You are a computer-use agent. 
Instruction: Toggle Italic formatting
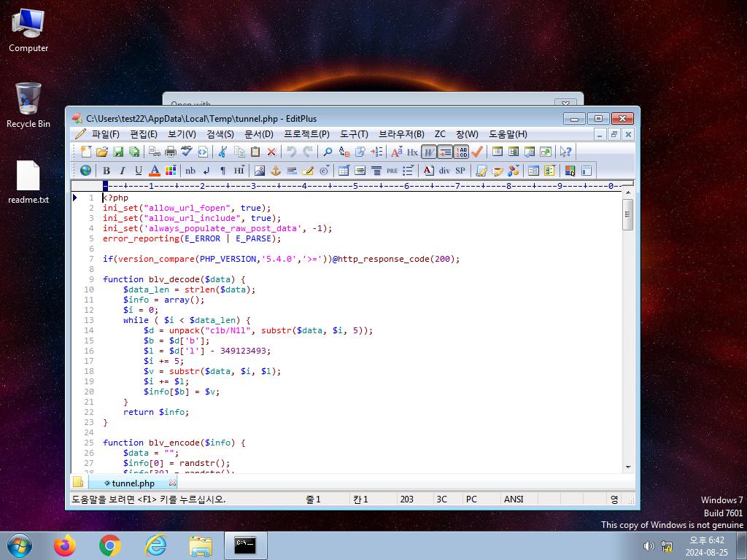click(123, 170)
